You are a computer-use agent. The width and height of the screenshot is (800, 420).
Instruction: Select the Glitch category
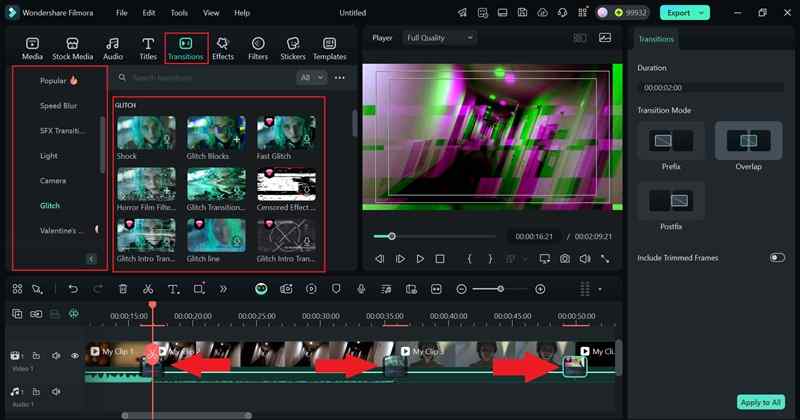(49, 206)
